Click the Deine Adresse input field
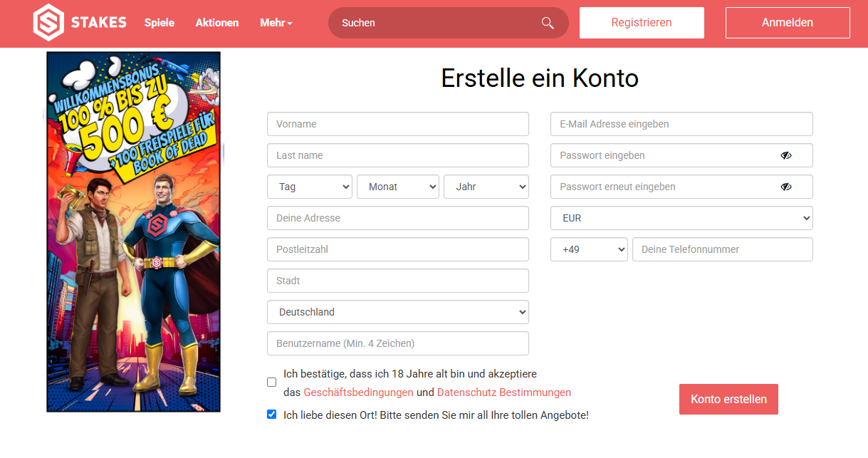Image resolution: width=868 pixels, height=458 pixels. (x=398, y=218)
